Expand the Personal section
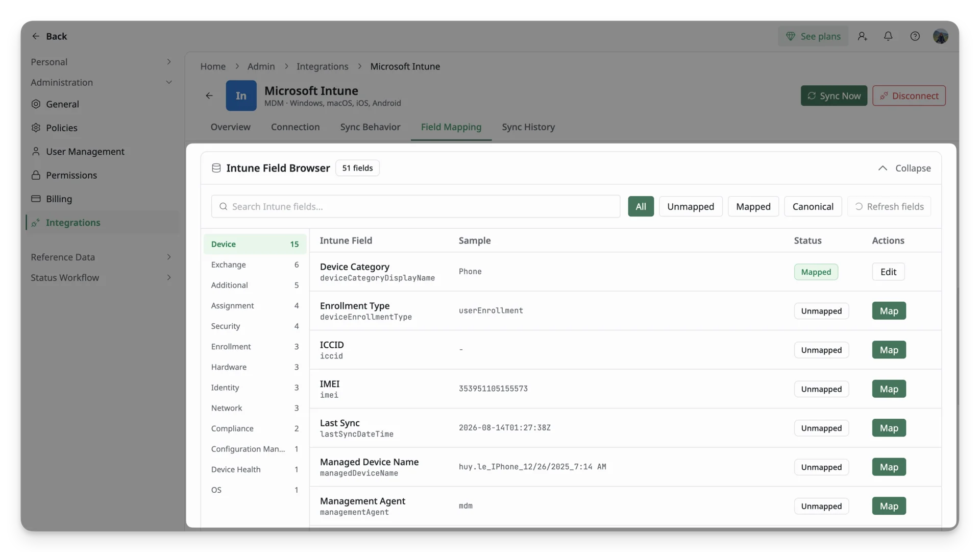Image resolution: width=980 pixels, height=552 pixels. (102, 62)
